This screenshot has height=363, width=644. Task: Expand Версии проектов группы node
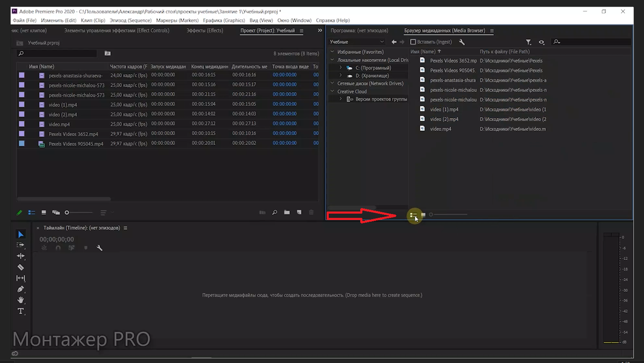[341, 99]
